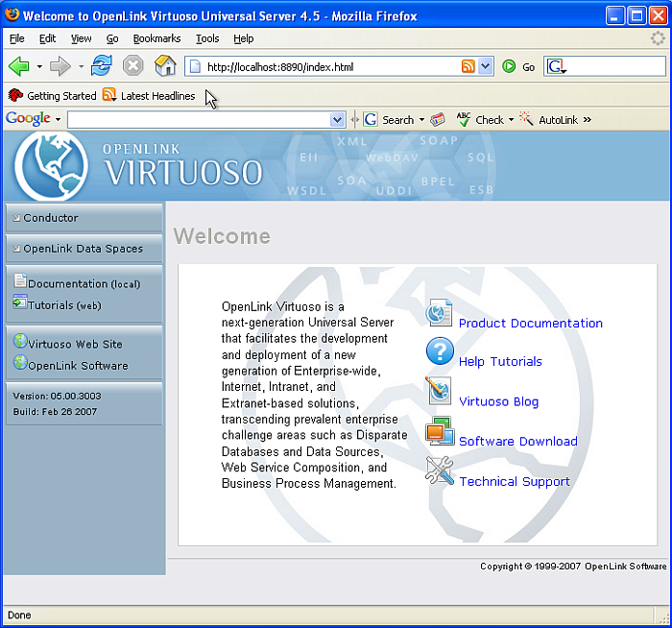The image size is (672, 628).
Task: Open the Virtuoso Blog link
Action: [498, 401]
